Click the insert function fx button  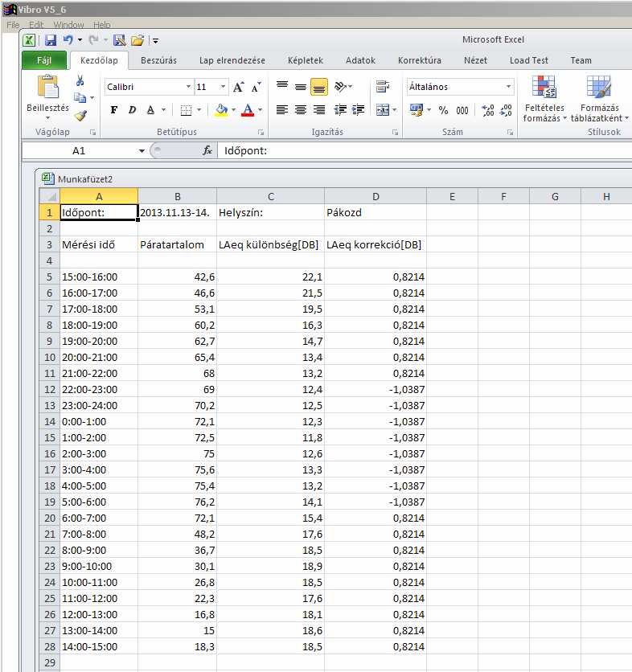[207, 151]
